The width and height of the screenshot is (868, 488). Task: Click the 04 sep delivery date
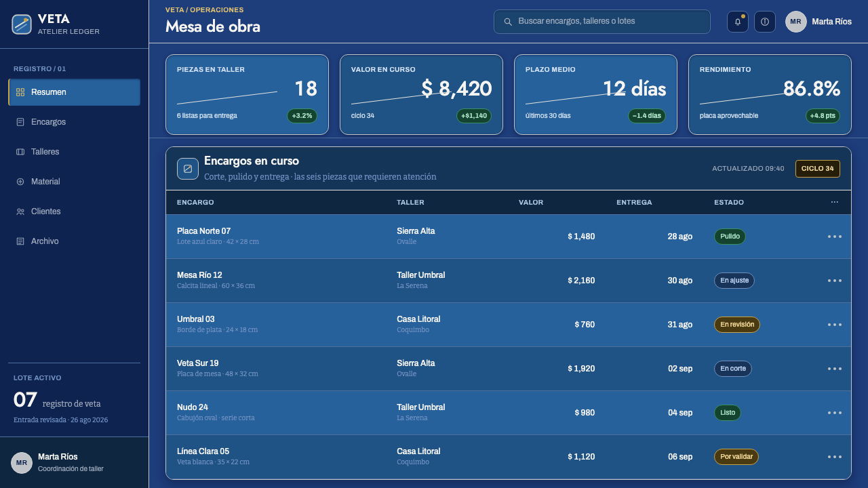[x=680, y=413]
